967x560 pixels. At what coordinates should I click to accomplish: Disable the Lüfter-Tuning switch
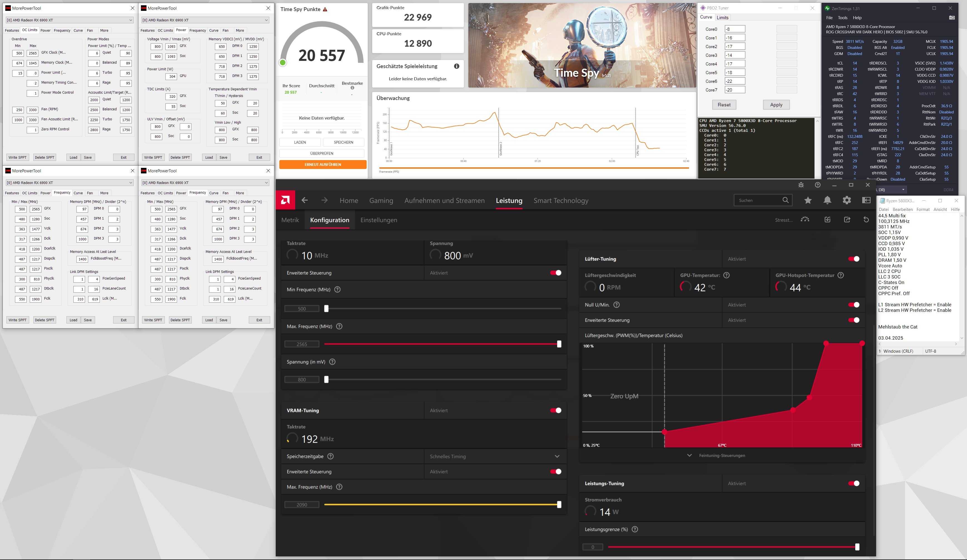(854, 259)
